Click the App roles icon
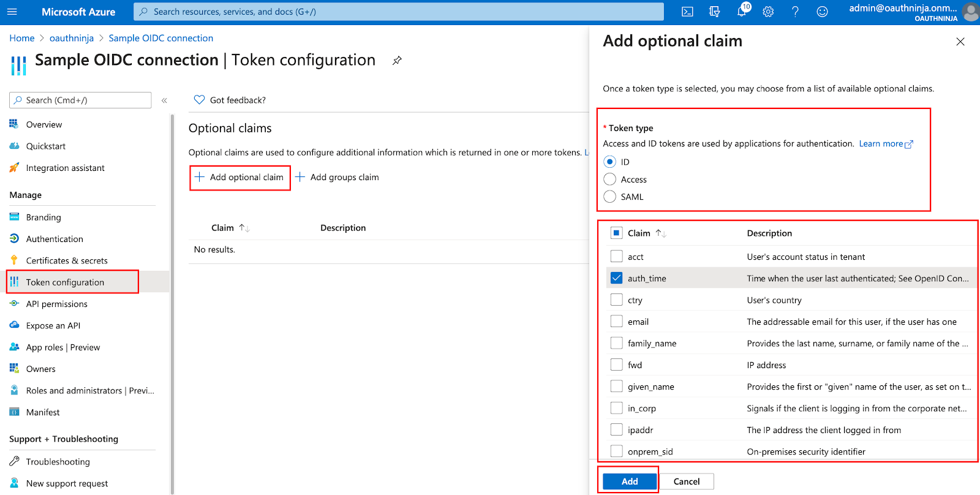Image resolution: width=980 pixels, height=495 pixels. (x=14, y=347)
